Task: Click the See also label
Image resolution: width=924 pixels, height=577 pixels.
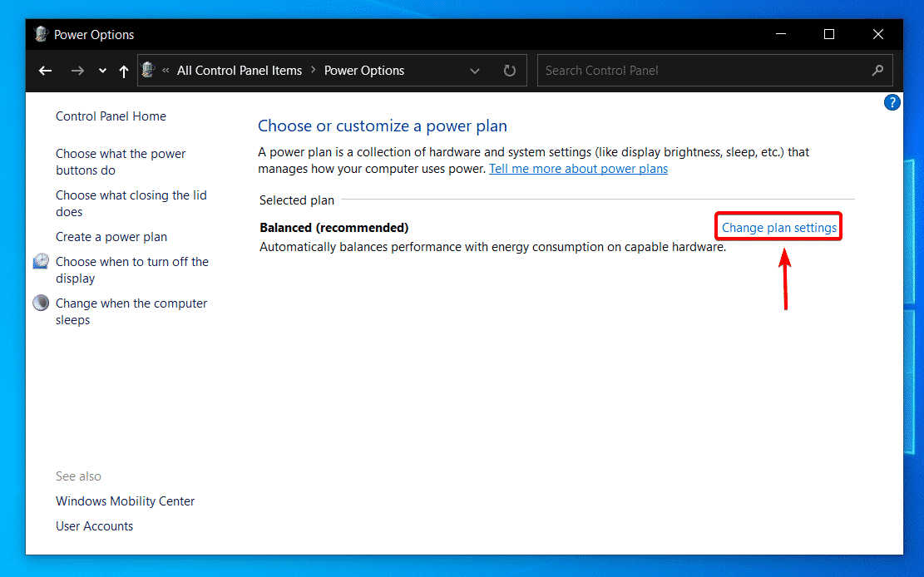Action: tap(78, 476)
